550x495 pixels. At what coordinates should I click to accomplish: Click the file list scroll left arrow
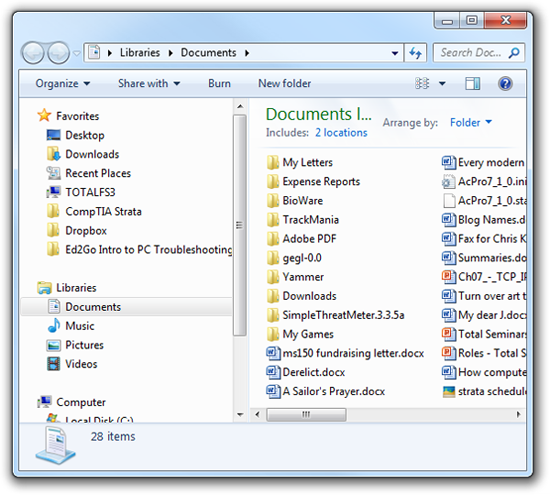click(x=257, y=414)
